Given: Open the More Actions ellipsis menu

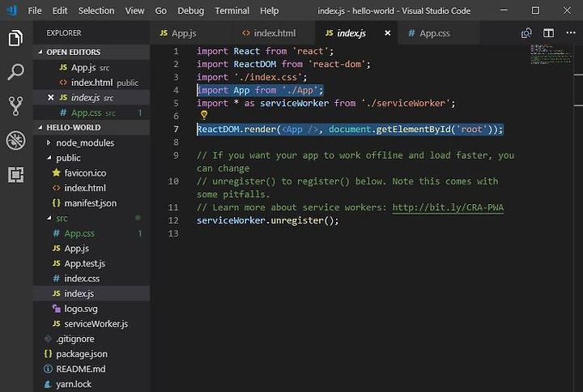Looking at the screenshot, I should 571,32.
